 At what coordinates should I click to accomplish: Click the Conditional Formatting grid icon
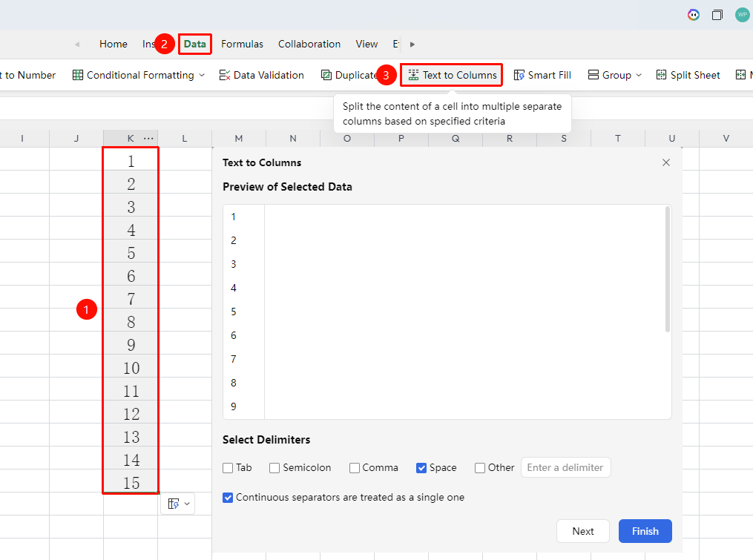point(78,75)
